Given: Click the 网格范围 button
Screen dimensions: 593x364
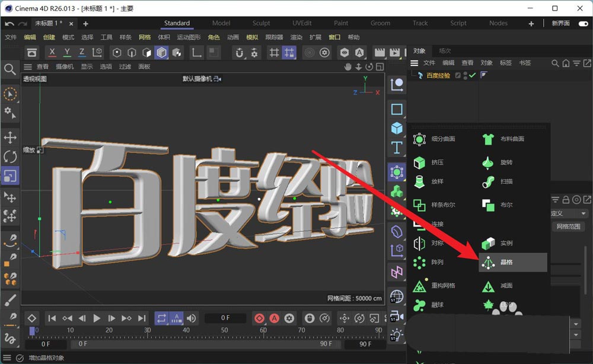Looking at the screenshot, I should pyautogui.click(x=569, y=227).
